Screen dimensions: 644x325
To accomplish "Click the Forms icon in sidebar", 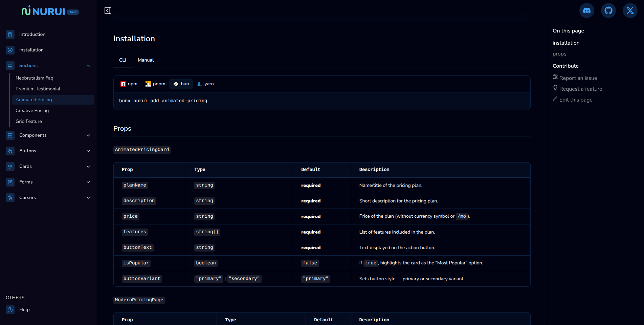I will coord(10,182).
